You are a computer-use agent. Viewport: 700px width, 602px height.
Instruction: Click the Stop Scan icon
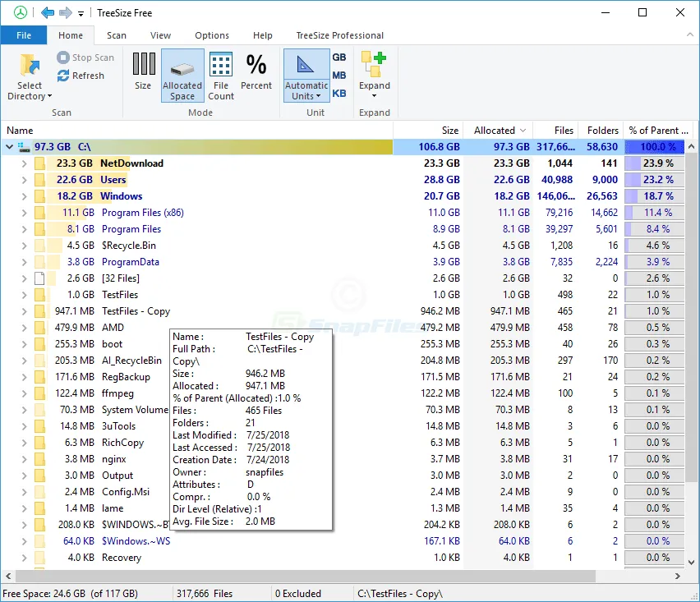pyautogui.click(x=63, y=57)
